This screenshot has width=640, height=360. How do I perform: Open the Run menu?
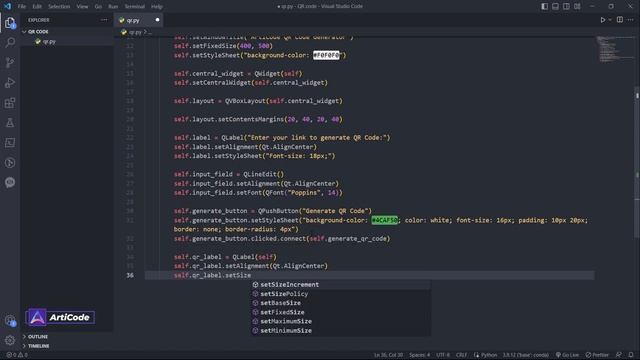113,7
